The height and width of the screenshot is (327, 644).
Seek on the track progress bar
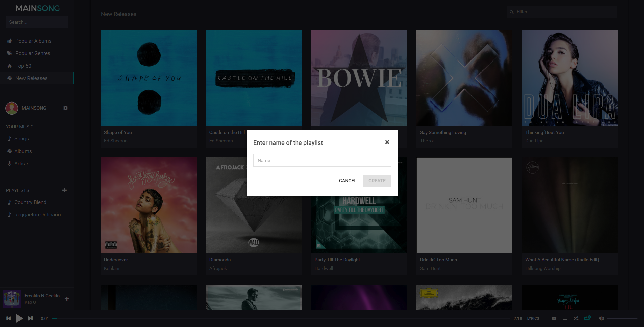tap(282, 318)
